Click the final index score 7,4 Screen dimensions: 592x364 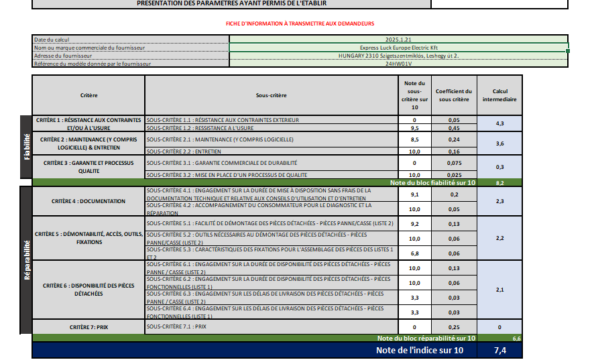[x=499, y=351]
